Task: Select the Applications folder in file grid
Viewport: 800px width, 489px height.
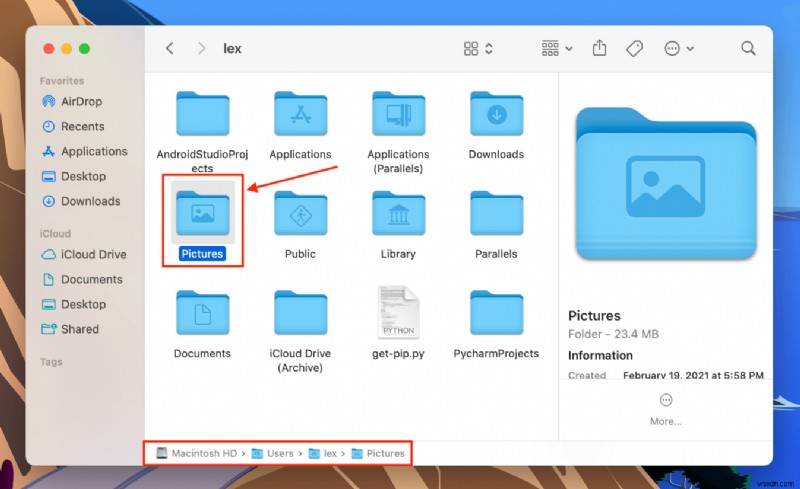Action: click(x=301, y=113)
